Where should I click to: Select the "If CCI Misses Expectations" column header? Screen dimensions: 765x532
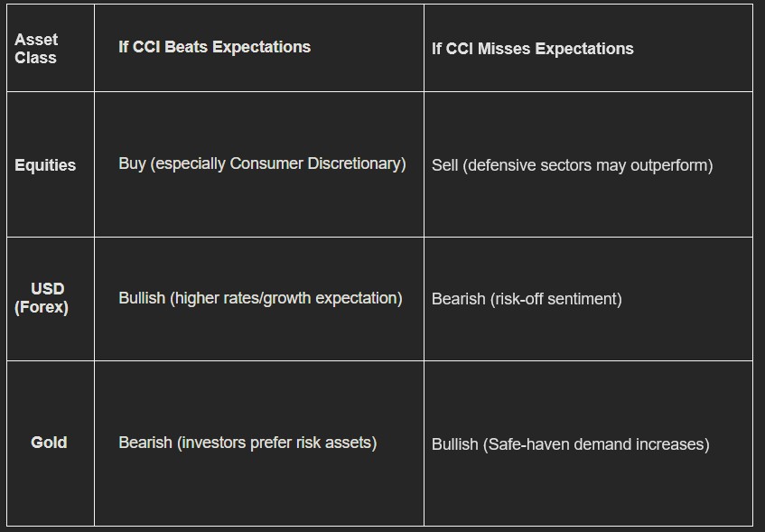532,49
